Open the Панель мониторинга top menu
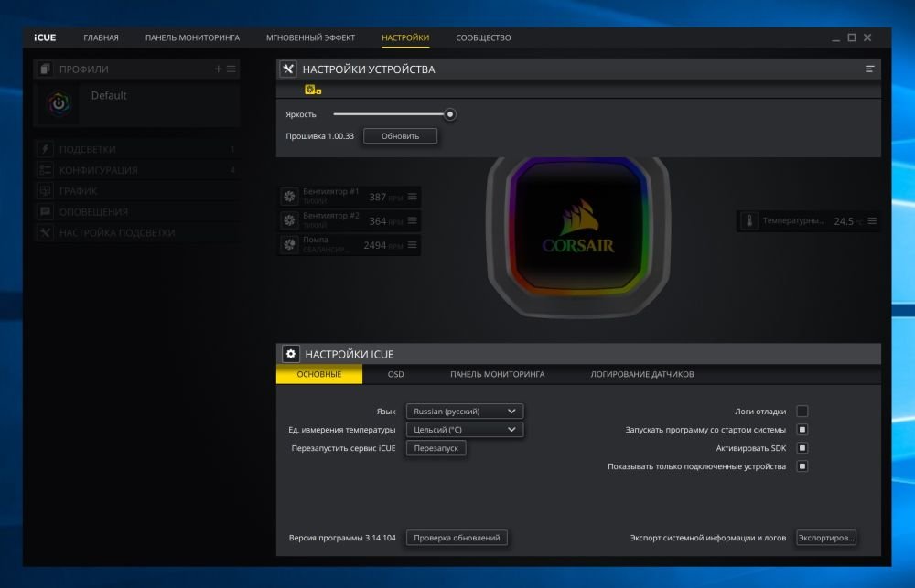Image resolution: width=915 pixels, height=588 pixels. click(x=192, y=37)
